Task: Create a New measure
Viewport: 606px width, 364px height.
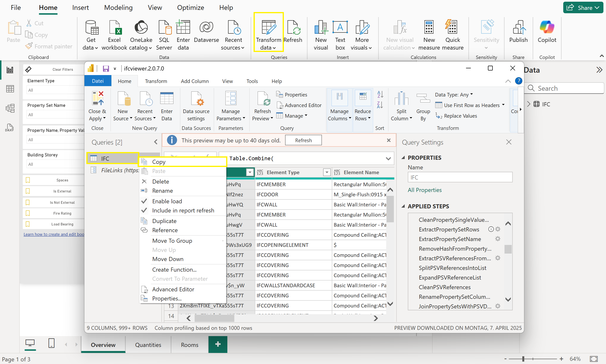Action: [x=429, y=35]
